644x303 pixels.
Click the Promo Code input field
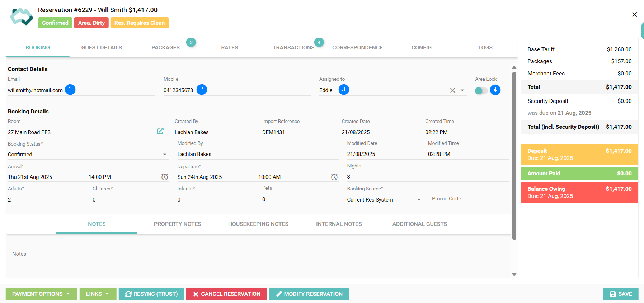(470, 199)
